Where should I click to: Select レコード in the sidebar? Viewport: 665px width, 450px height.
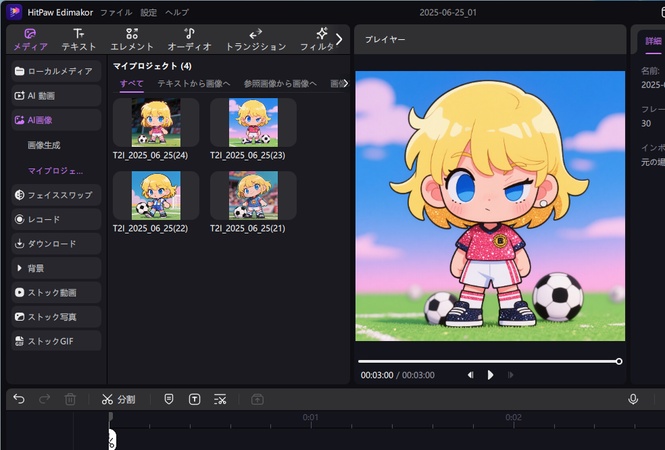56,219
